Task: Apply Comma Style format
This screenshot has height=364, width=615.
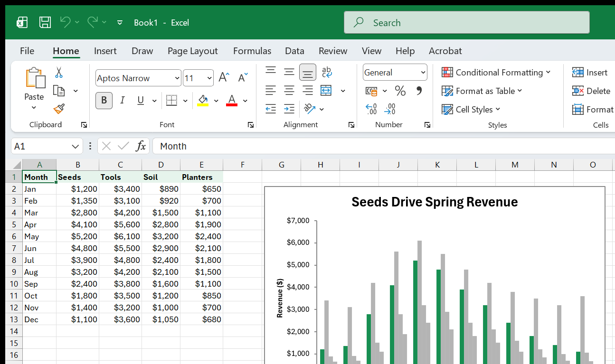Action: click(419, 91)
